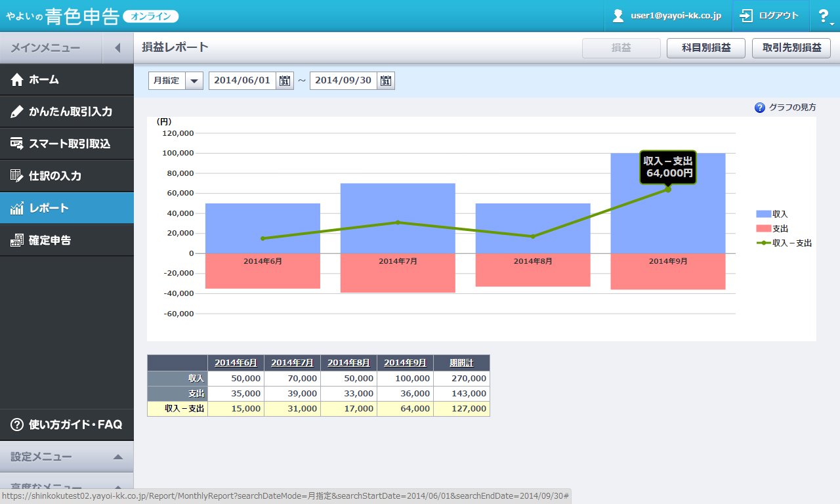This screenshot has height=504, width=840.
Task: Click the ホーム house icon
Action: click(x=17, y=80)
